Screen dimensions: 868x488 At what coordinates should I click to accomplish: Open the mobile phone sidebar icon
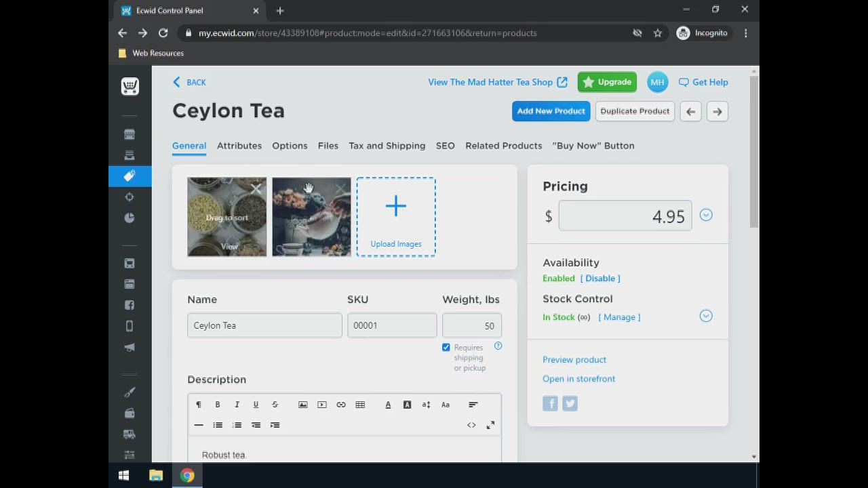(x=130, y=326)
